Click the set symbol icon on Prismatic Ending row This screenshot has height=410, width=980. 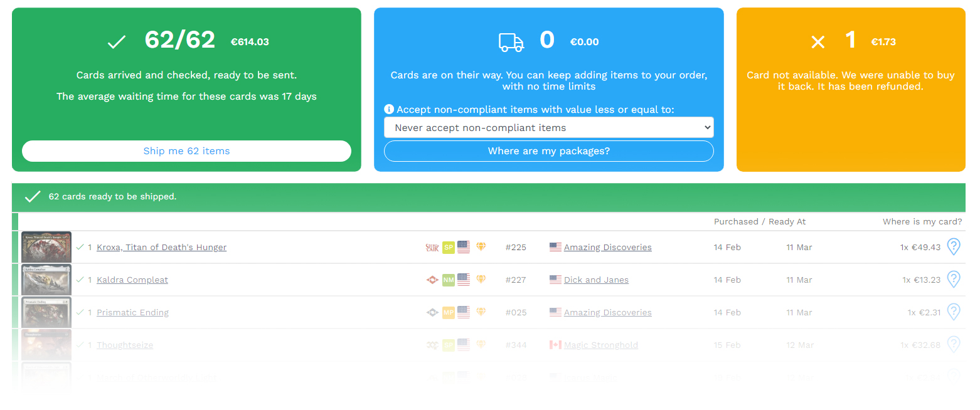(x=432, y=312)
